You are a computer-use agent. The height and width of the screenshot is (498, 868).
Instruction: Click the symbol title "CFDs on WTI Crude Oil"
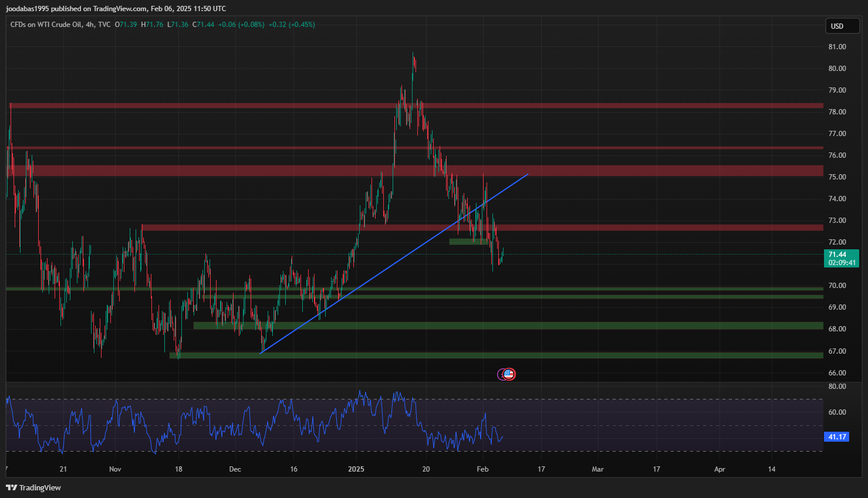click(46, 25)
